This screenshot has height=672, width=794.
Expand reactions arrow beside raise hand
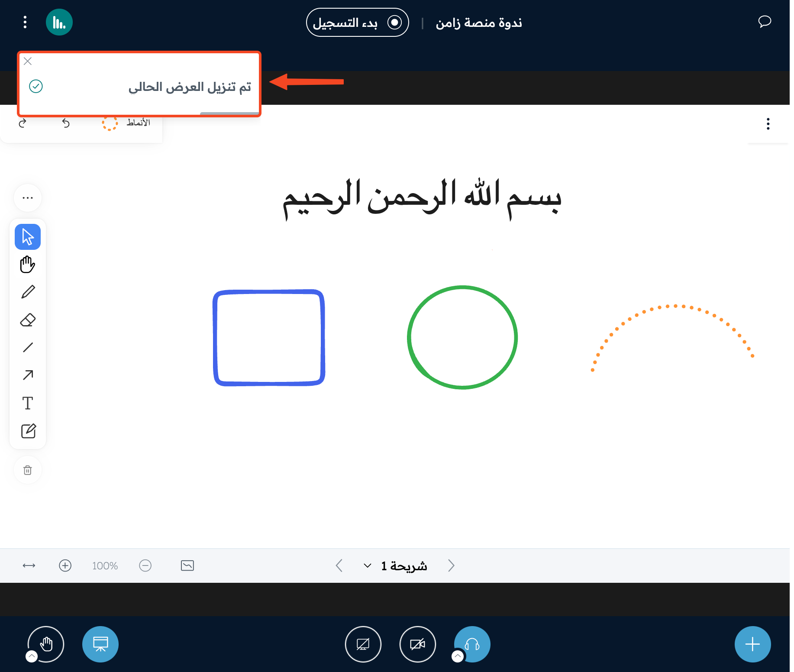[32, 656]
